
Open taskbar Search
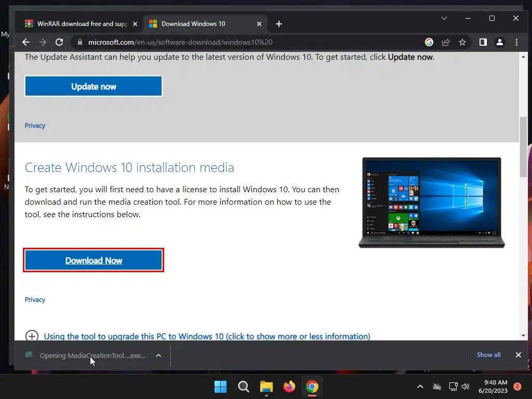pyautogui.click(x=243, y=387)
